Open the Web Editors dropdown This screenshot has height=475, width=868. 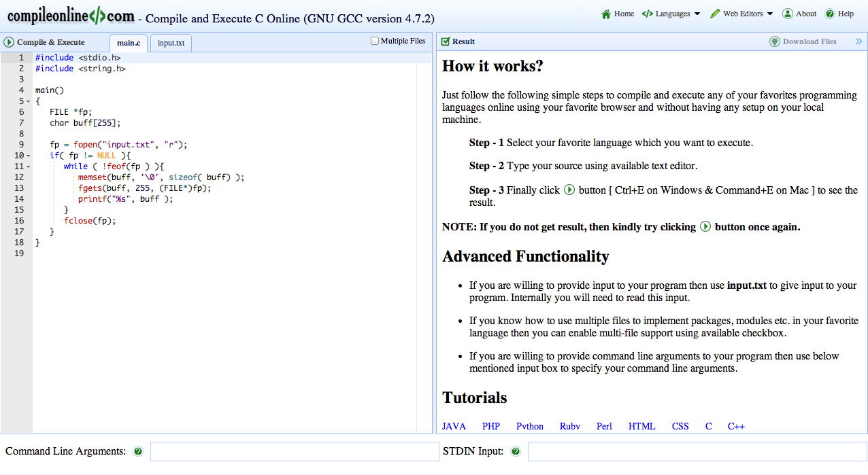click(x=741, y=13)
